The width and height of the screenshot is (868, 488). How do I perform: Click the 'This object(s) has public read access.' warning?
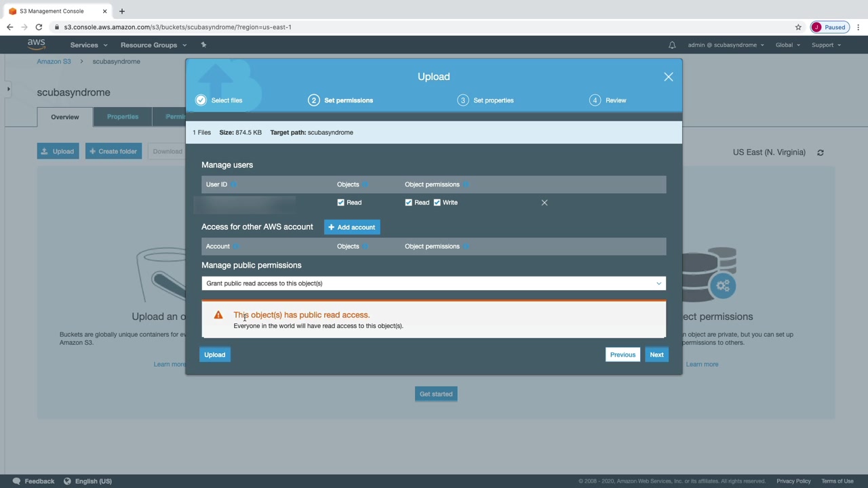coord(302,315)
